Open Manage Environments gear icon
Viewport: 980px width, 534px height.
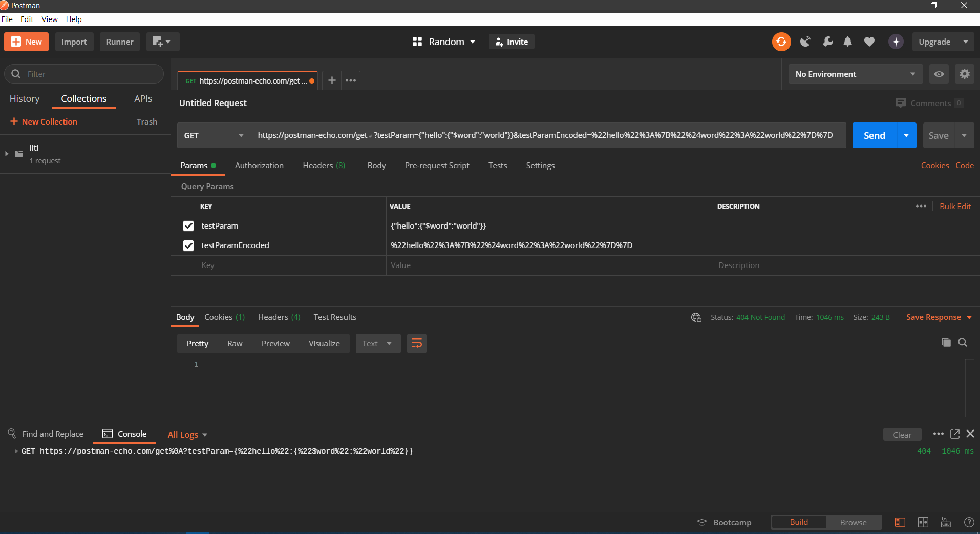pos(965,74)
